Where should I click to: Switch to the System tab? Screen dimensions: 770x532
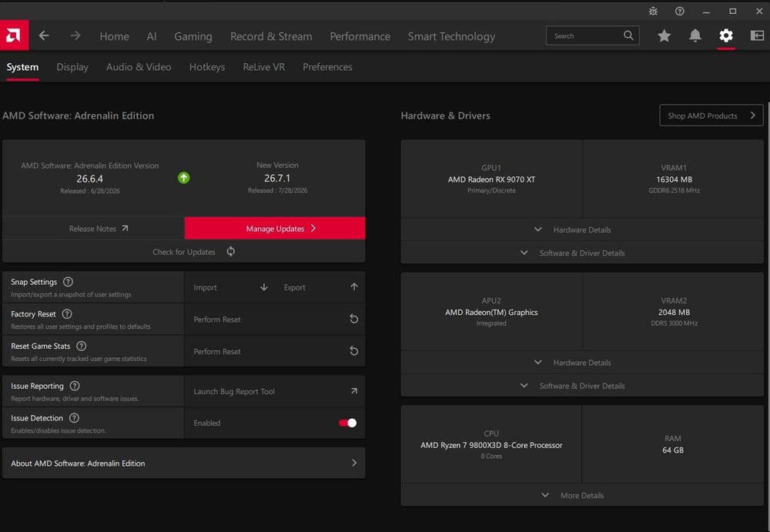pyautogui.click(x=22, y=67)
